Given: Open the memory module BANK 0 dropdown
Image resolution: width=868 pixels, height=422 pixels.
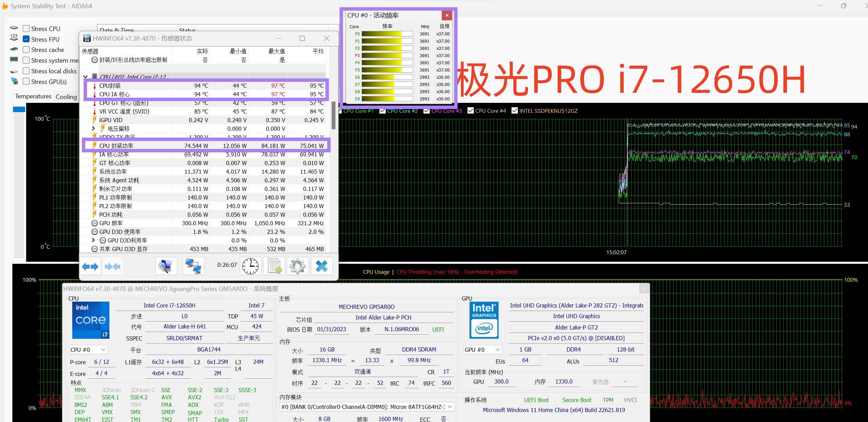Looking at the screenshot, I should [367, 407].
